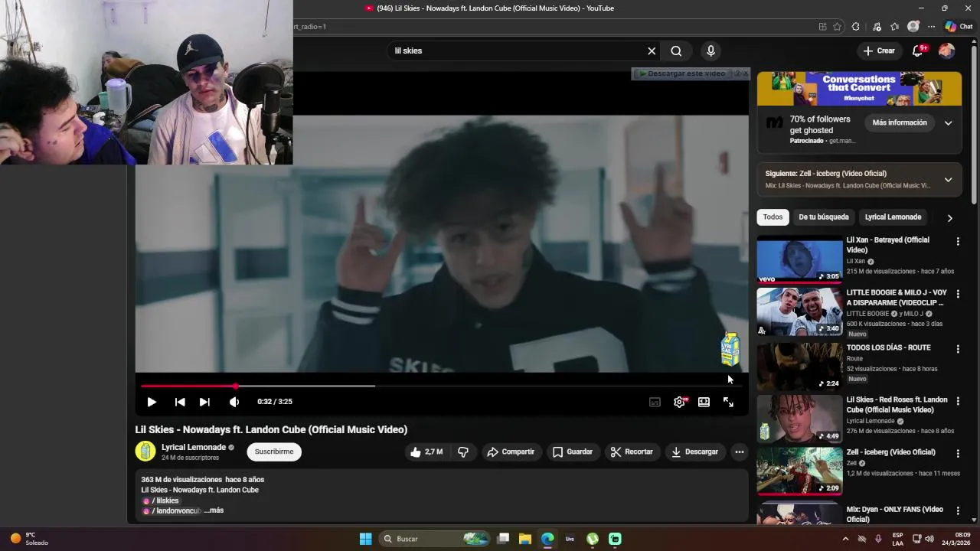Image resolution: width=980 pixels, height=551 pixels.
Task: Open options for Lil Xan - Betrayed
Action: click(958, 242)
